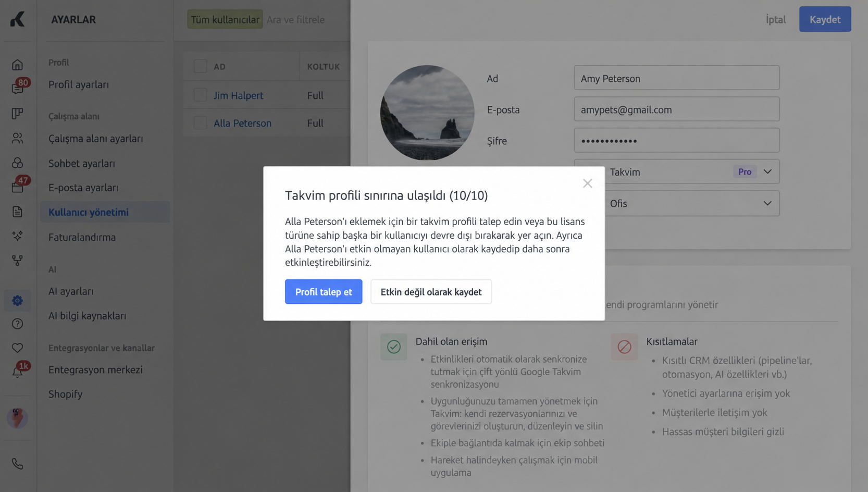Open the kanban board icon in sidebar
Screen dimensions: 868x492
pos(17,114)
